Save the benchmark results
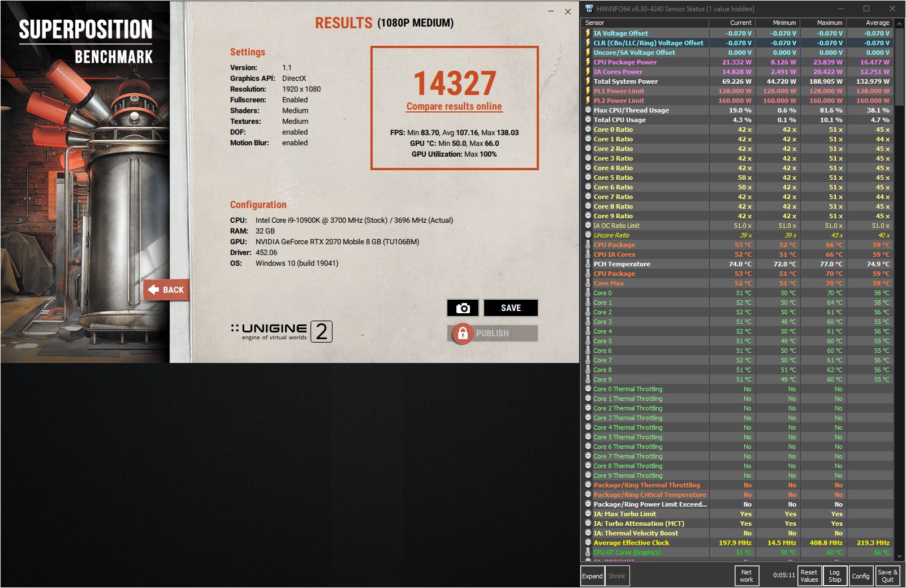 pos(511,308)
